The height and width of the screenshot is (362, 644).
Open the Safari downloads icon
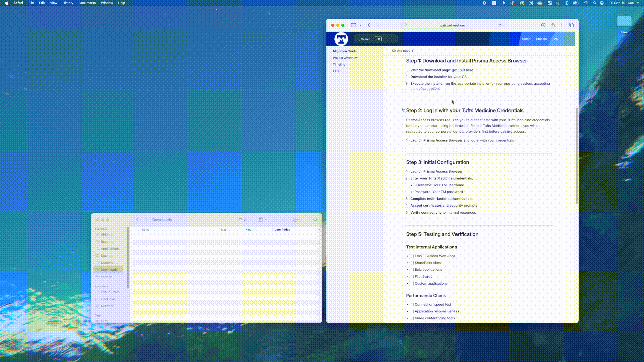click(543, 25)
